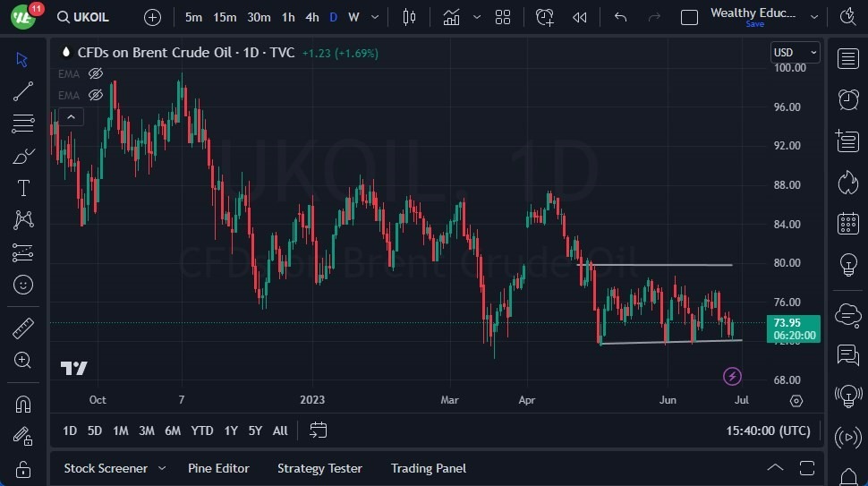This screenshot has height=486, width=868.
Task: Open the chart patterns tool
Action: click(23, 220)
